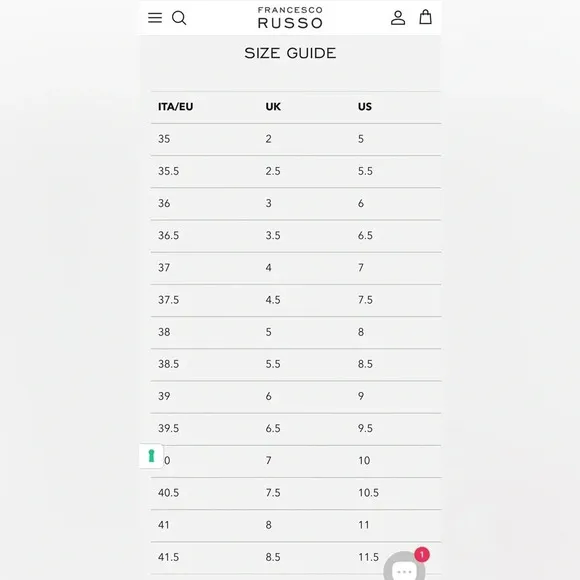580x580 pixels.
Task: Open the shopping bag icon
Action: pyautogui.click(x=425, y=17)
